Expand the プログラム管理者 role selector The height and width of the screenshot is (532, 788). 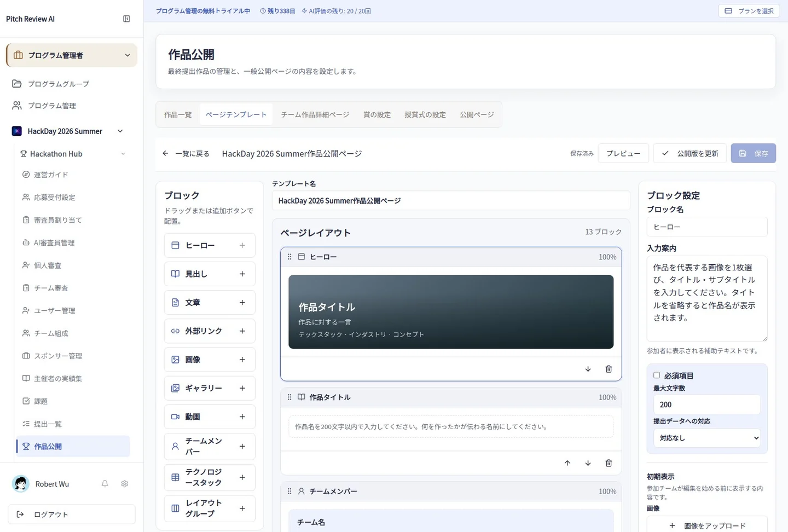pos(72,55)
